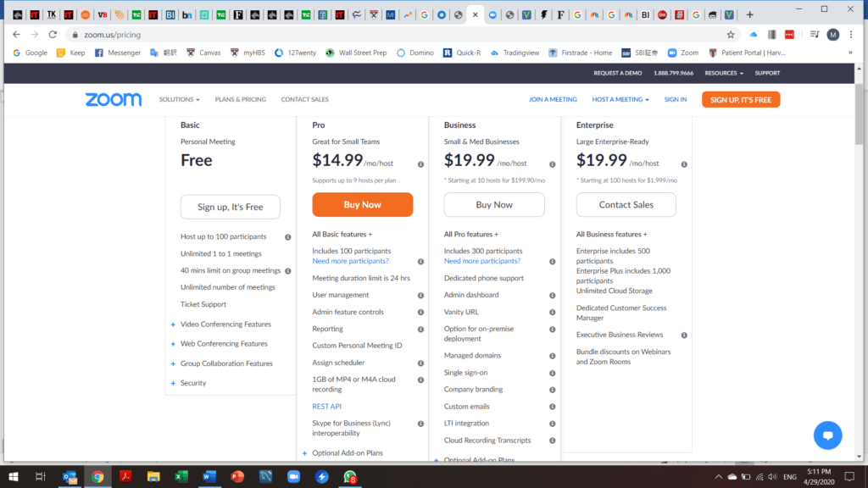
Task: Open Zoom app from Windows taskbar
Action: click(294, 477)
